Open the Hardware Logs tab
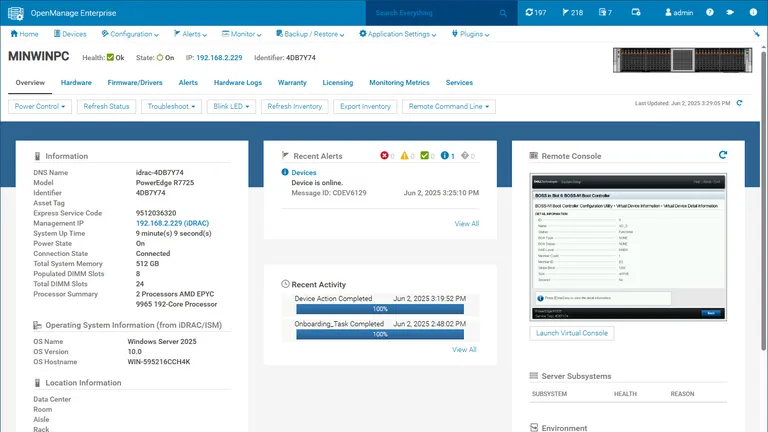 (x=238, y=82)
